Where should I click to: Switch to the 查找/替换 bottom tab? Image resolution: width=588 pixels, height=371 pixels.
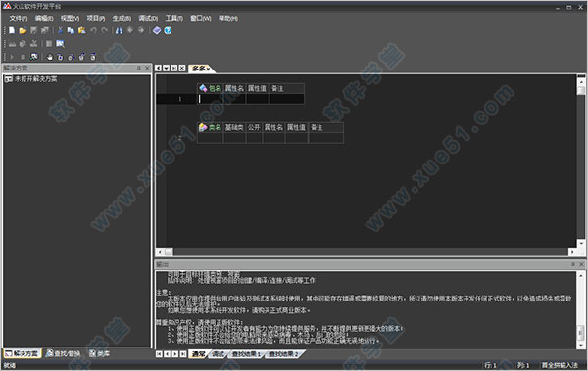(x=63, y=353)
